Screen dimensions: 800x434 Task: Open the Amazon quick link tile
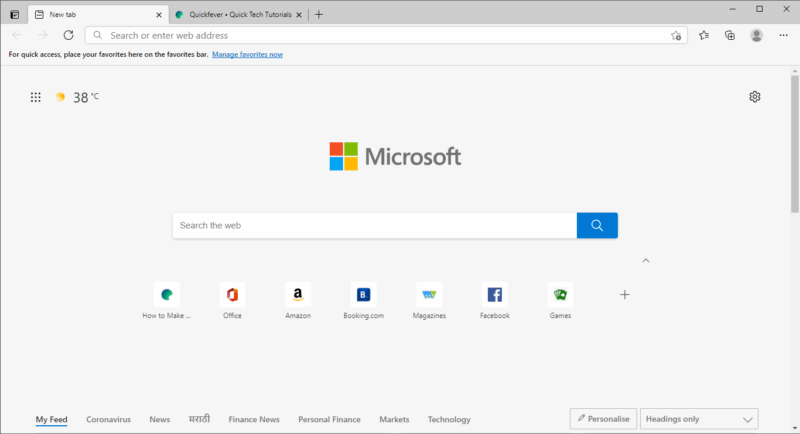pos(298,301)
